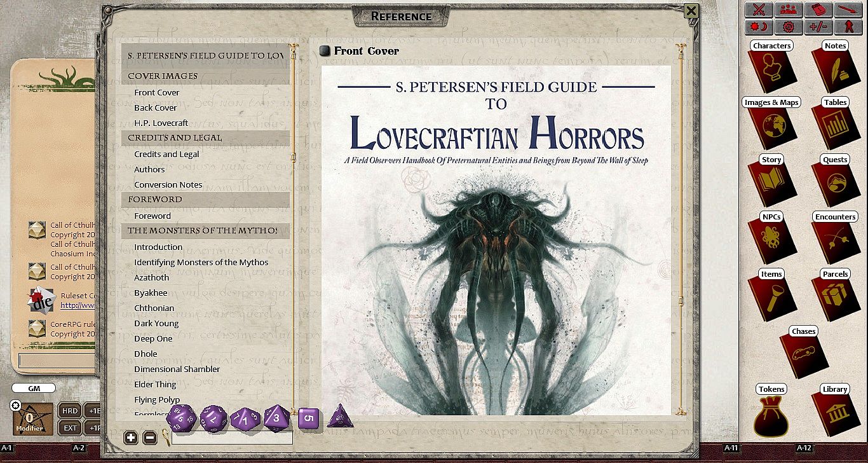Open the Conversion Notes entry
Screen dimensions: 868x463
coord(168,184)
